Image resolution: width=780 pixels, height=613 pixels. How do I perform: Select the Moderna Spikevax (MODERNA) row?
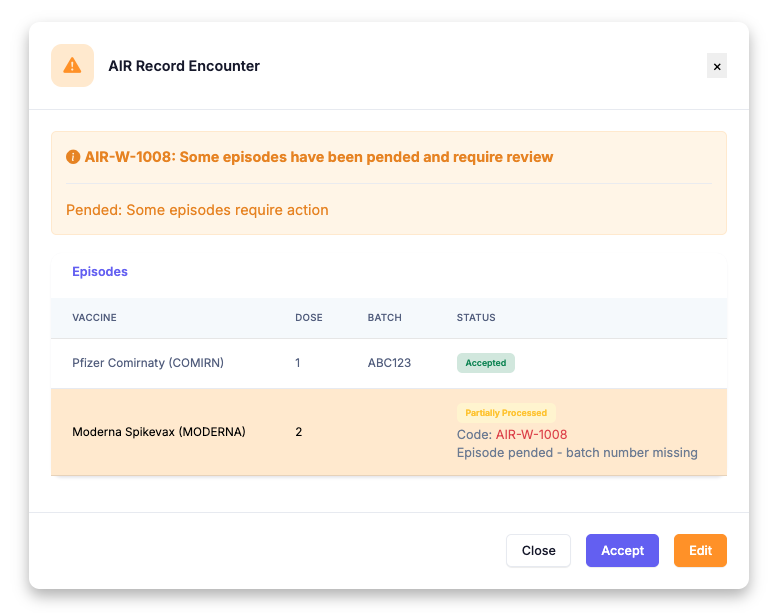click(x=389, y=432)
